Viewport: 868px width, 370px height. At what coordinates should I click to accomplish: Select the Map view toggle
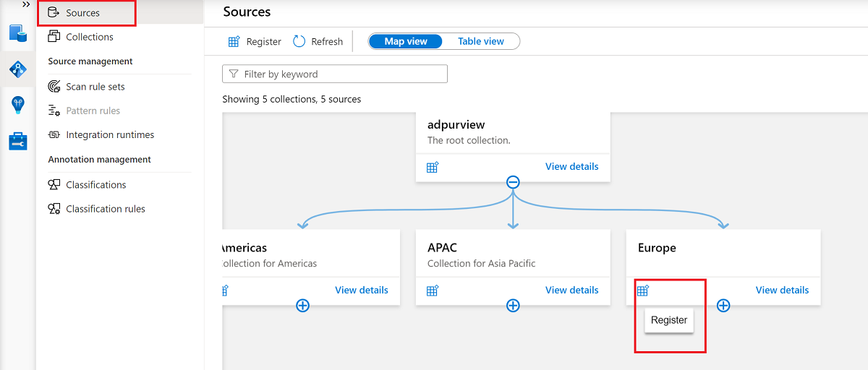point(406,41)
